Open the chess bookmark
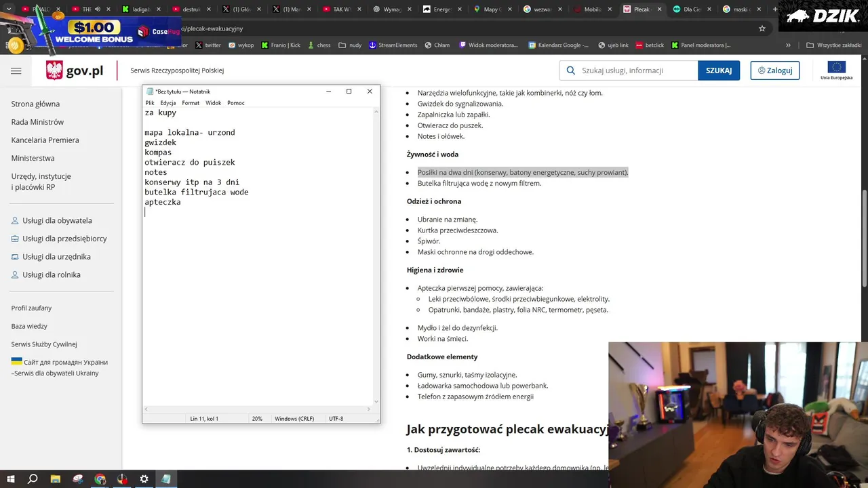Image resolution: width=868 pixels, height=488 pixels. (x=319, y=45)
